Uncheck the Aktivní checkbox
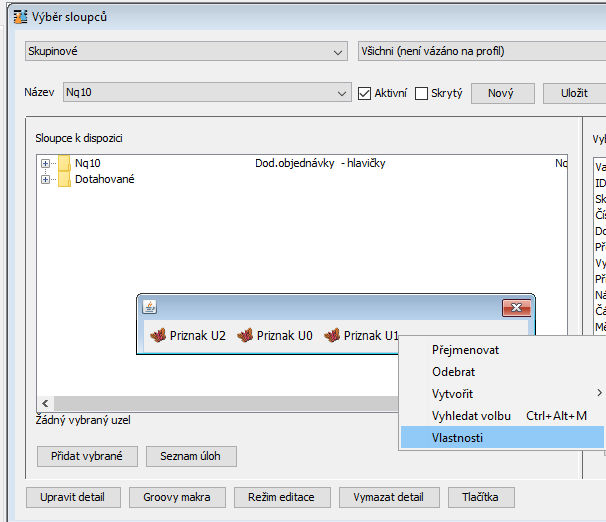Image resolution: width=606 pixels, height=522 pixels. (x=365, y=93)
